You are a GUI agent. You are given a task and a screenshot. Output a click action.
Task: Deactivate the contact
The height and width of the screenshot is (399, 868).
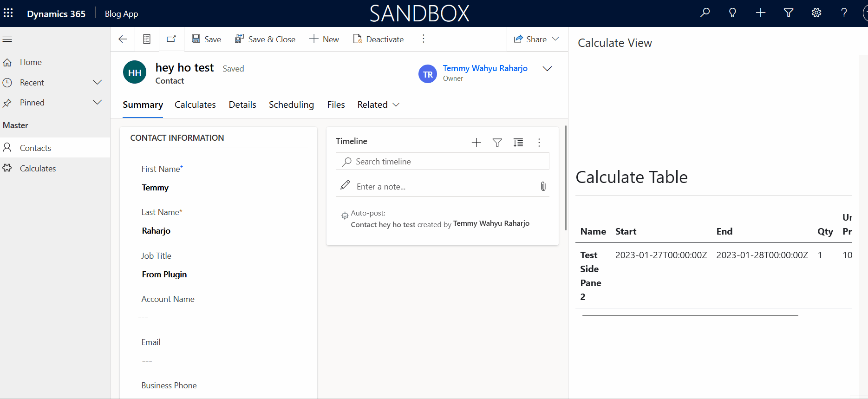[x=379, y=39]
